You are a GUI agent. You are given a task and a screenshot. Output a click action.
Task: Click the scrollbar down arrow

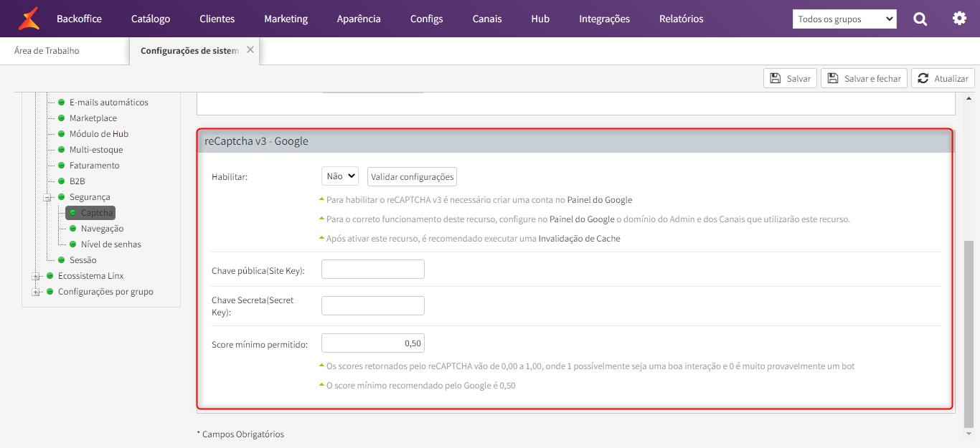969,434
